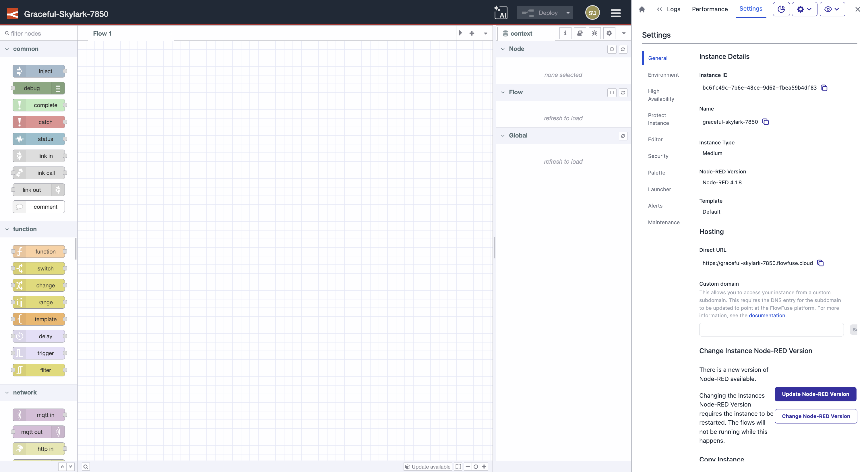The height and width of the screenshot is (472, 868).
Task: Open the hamburger main menu
Action: tap(616, 13)
